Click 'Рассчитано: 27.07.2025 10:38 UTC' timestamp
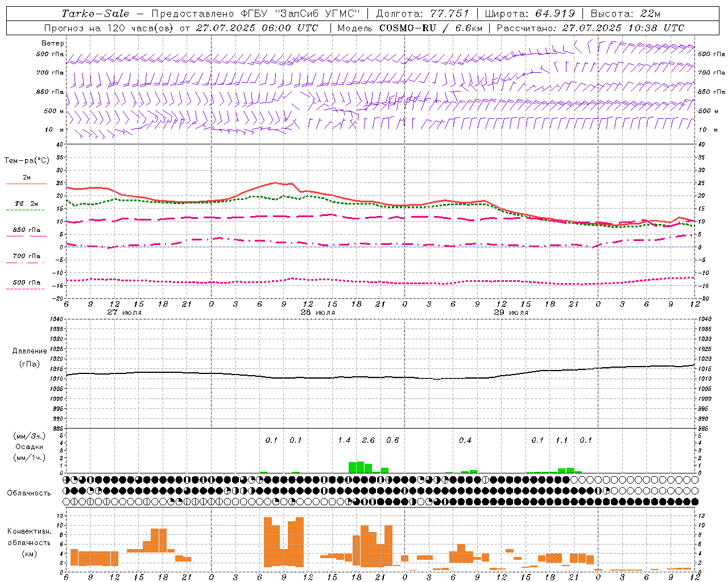The width and height of the screenshot is (728, 582). click(x=591, y=28)
